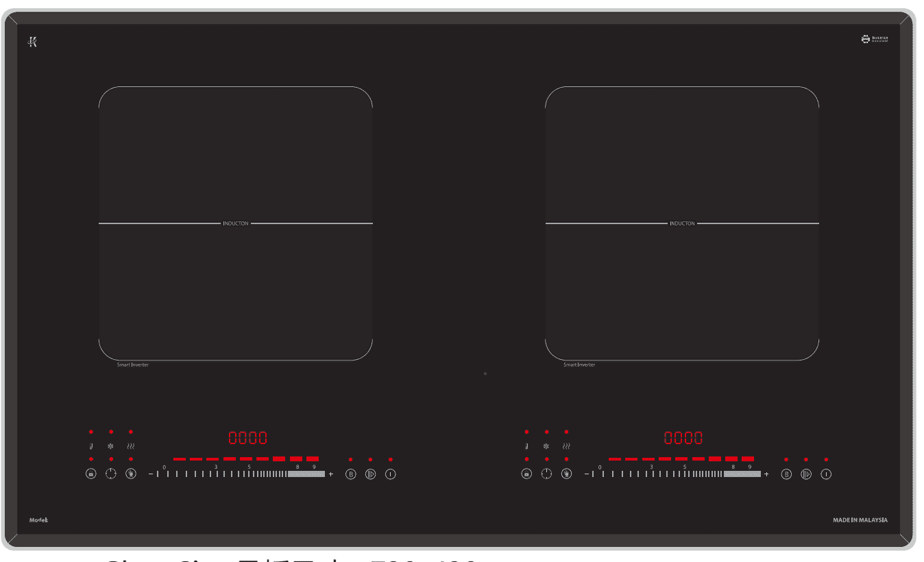Click the K brand logo
The image size is (924, 562).
point(32,42)
